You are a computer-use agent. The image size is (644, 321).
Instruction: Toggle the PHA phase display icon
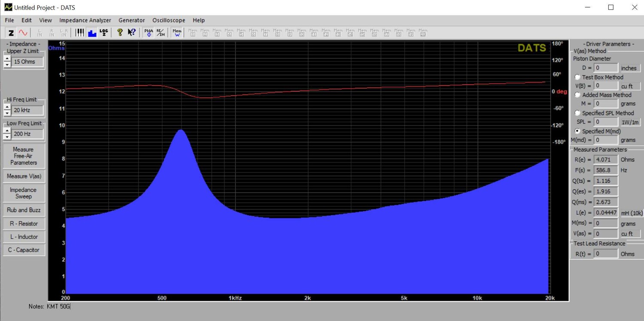(x=149, y=33)
